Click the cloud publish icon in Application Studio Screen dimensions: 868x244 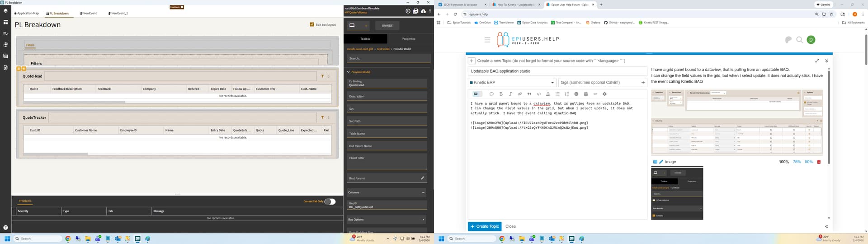tap(423, 11)
